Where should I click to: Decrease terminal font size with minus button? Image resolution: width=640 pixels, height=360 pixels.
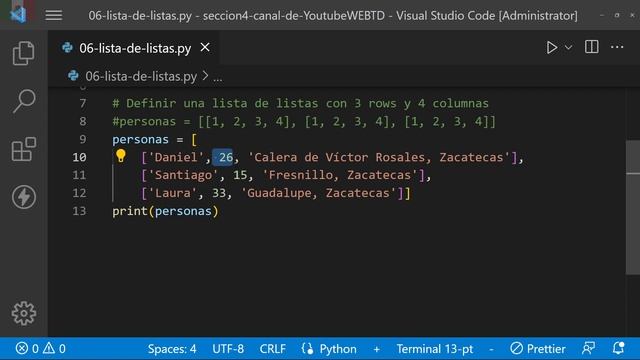(491, 349)
